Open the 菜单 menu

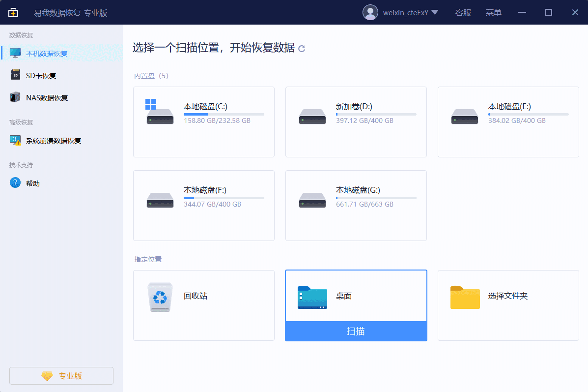494,12
